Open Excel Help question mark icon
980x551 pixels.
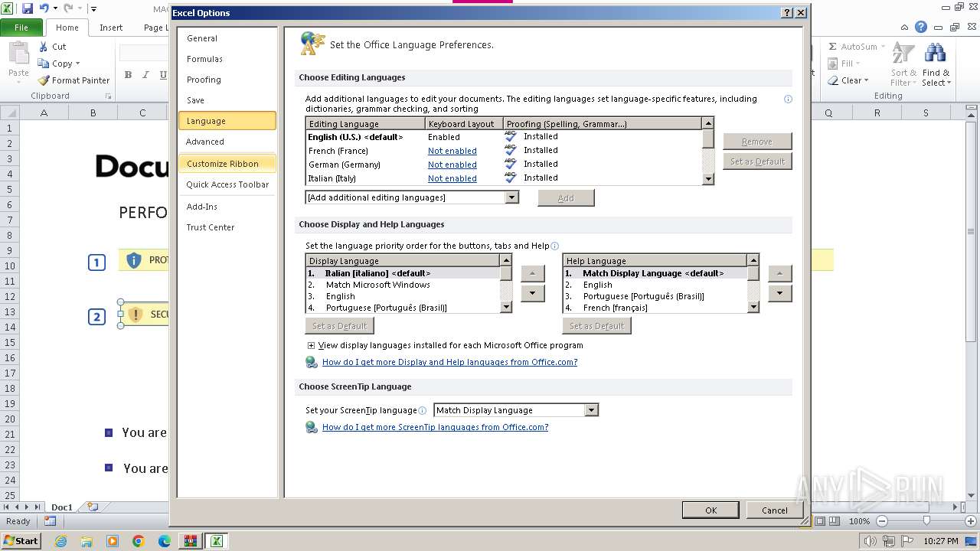click(x=921, y=27)
